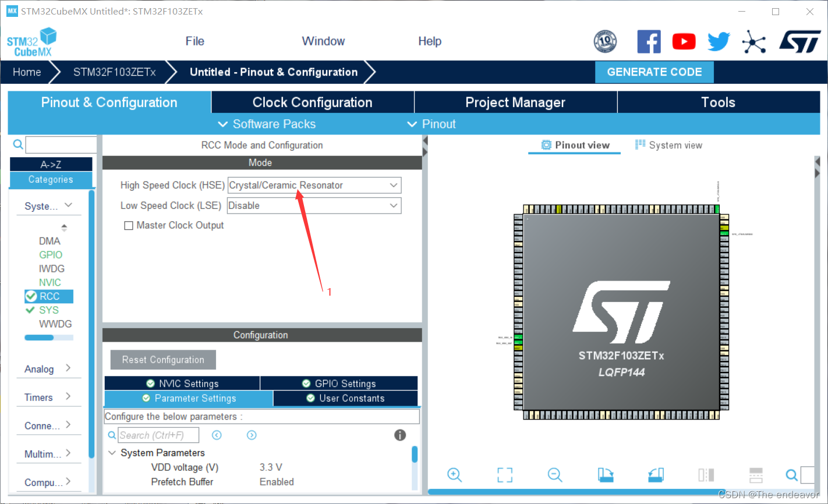This screenshot has width=828, height=504.
Task: Zoom in on the chip pinout
Action: [454, 475]
